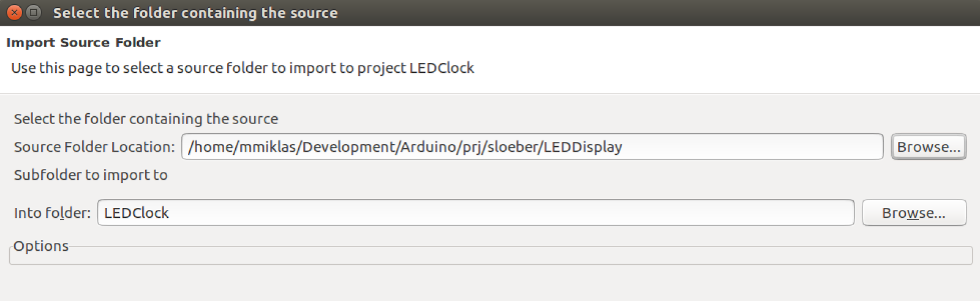Viewport: 980px width, 301px height.
Task: Click the "Select the folder containing the source" body label
Action: [146, 119]
